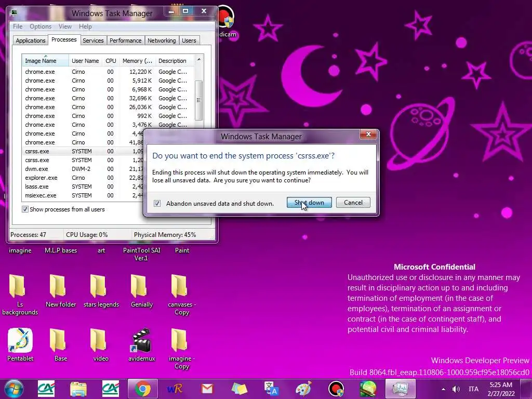532x399 pixels.
Task: Open File Explorer from the taskbar
Action: [78, 389]
